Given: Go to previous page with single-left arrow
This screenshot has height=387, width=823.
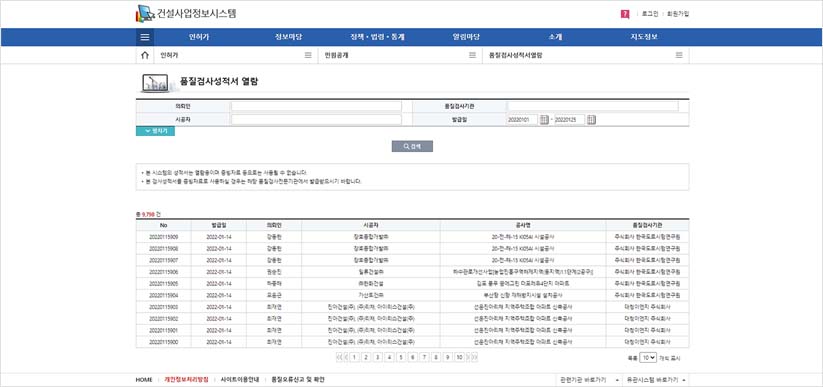Looking at the screenshot, I should point(346,357).
